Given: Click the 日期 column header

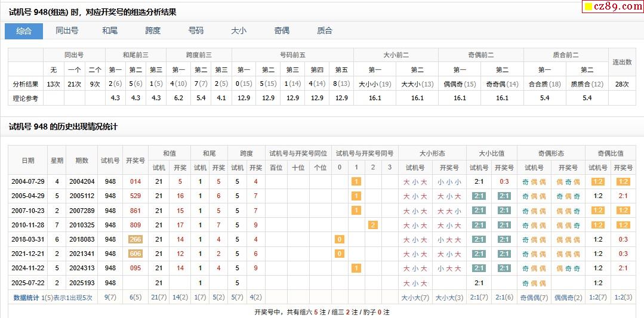Looking at the screenshot, I should (27, 160).
